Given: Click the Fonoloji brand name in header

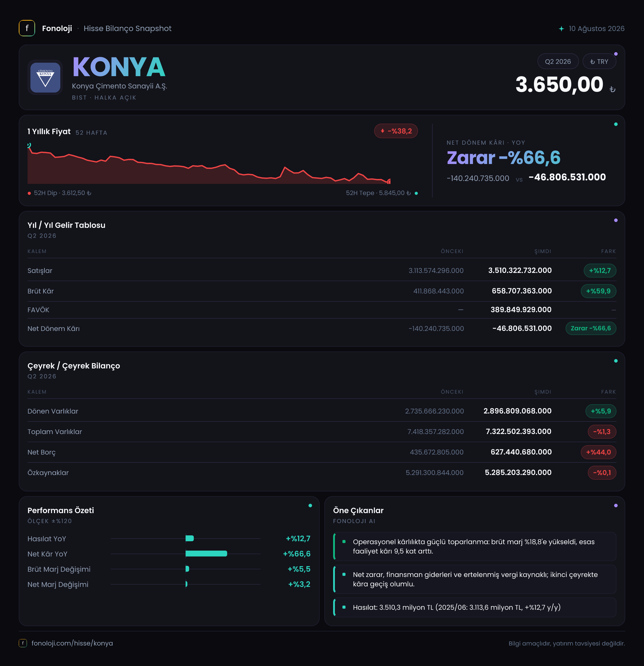Looking at the screenshot, I should pyautogui.click(x=57, y=28).
